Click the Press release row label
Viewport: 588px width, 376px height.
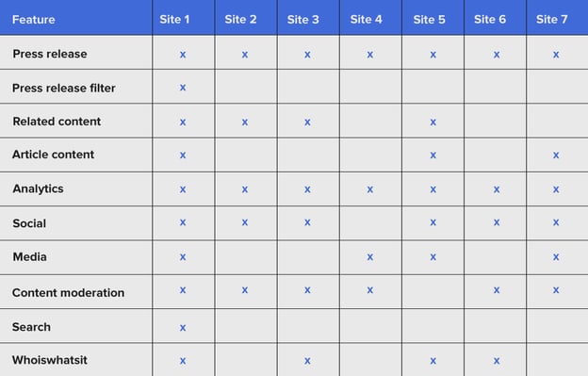50,54
